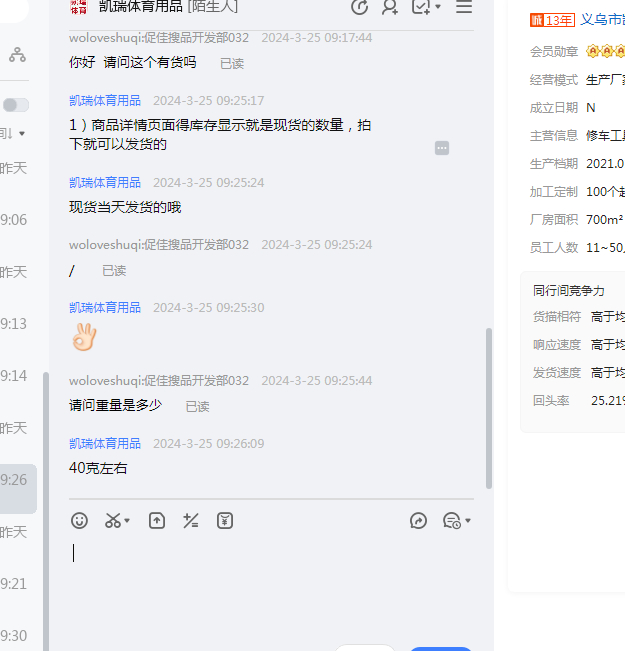Click the forward/share arrow icon in toolbar
625x651 pixels.
pos(419,520)
